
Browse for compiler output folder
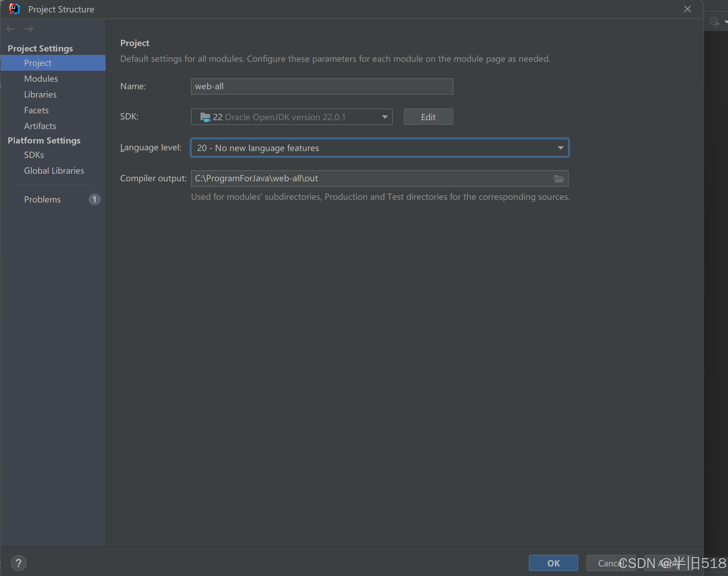pyautogui.click(x=559, y=178)
